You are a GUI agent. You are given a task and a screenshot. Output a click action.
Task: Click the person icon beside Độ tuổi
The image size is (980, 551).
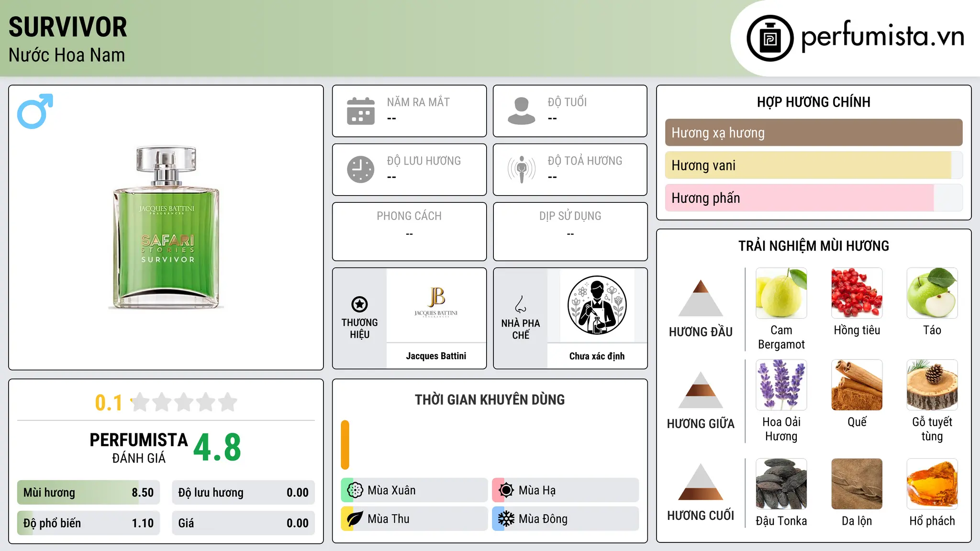tap(522, 111)
